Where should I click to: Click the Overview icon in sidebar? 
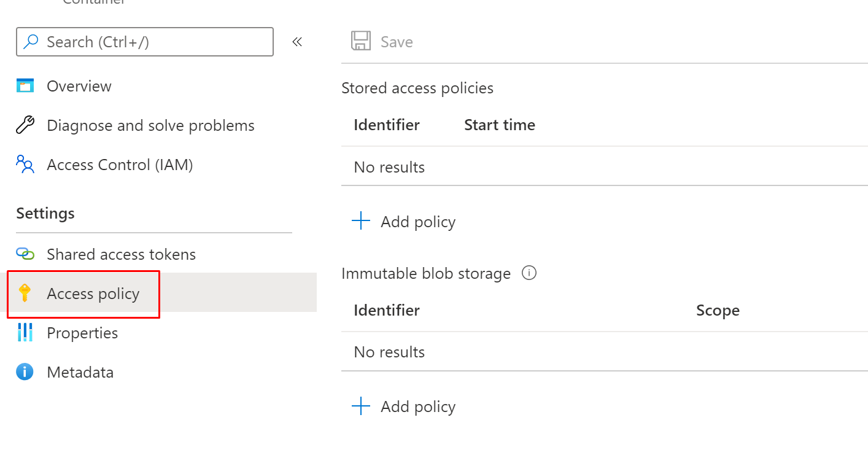coord(25,86)
